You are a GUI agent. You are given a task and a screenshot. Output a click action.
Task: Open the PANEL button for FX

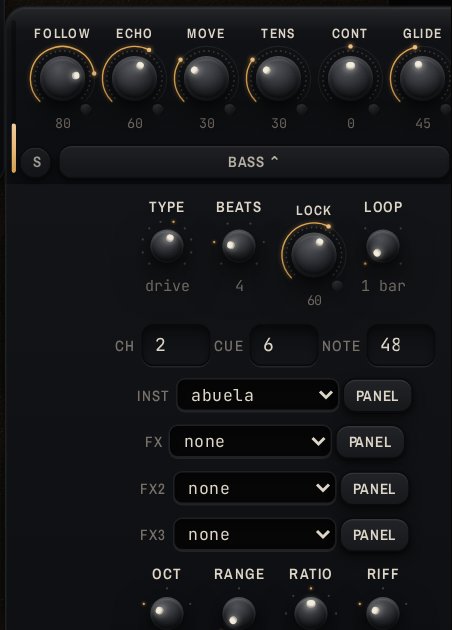tap(370, 442)
